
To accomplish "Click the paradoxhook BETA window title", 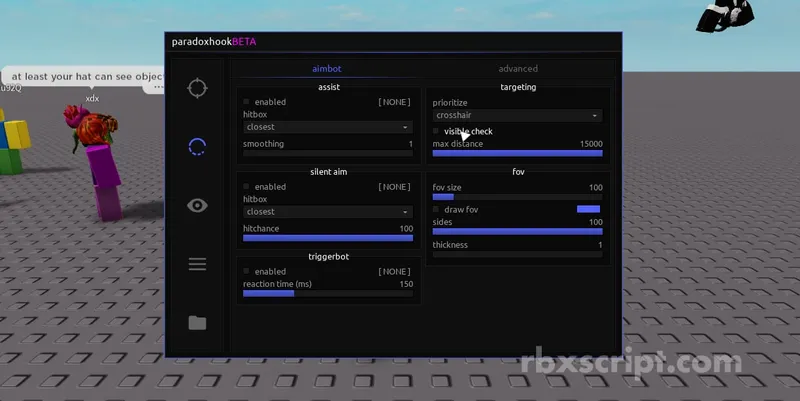I will coord(214,42).
